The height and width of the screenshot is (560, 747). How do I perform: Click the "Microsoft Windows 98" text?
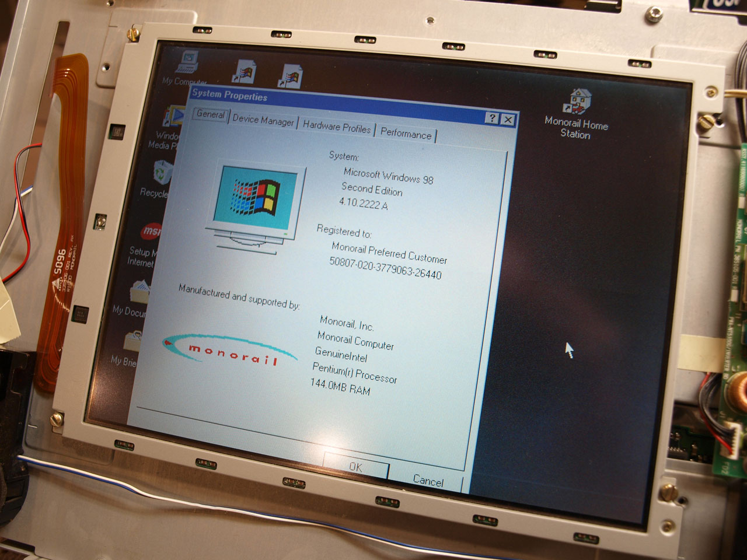(389, 176)
